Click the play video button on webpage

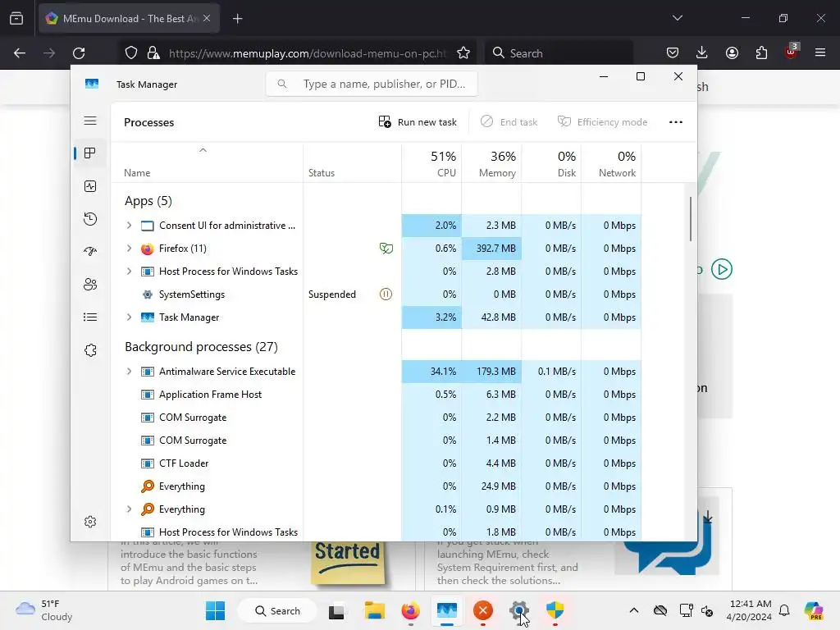tap(722, 269)
